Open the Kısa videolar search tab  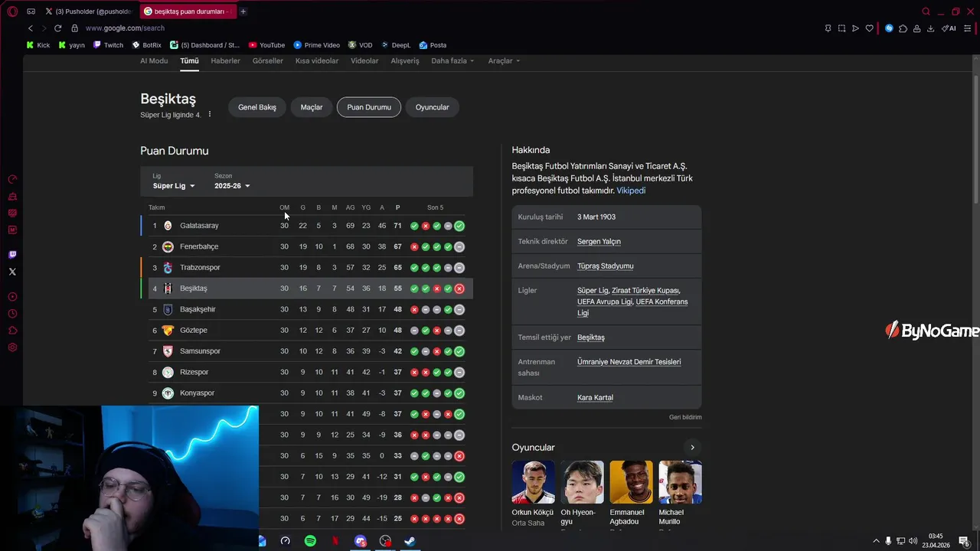point(317,60)
